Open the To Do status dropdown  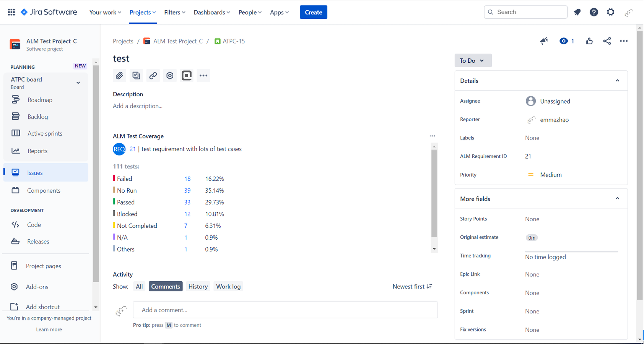tap(473, 60)
